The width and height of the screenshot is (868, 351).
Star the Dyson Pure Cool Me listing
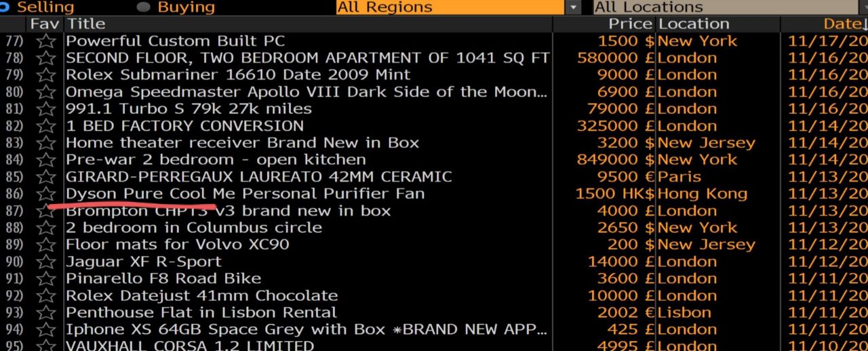tap(45, 194)
